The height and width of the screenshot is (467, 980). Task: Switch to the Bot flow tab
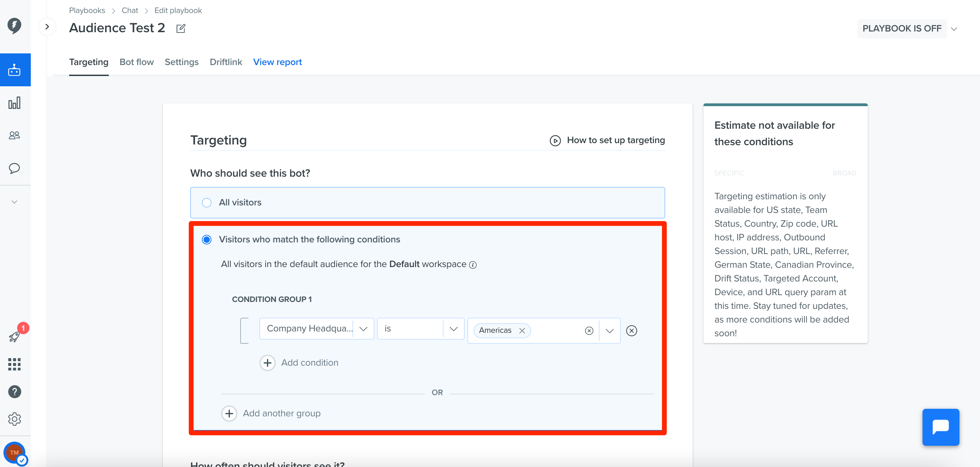pyautogui.click(x=137, y=62)
